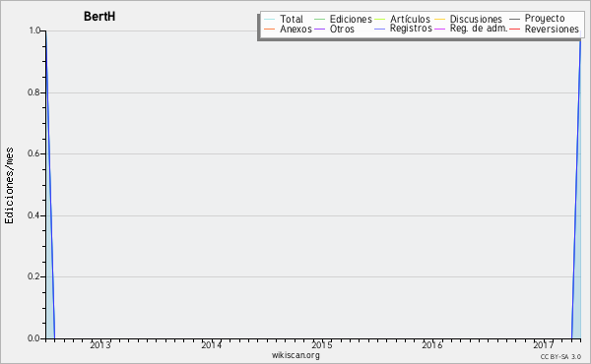Click the 0.4 y-axis value
The width and height of the screenshot is (591, 364).
(33, 215)
